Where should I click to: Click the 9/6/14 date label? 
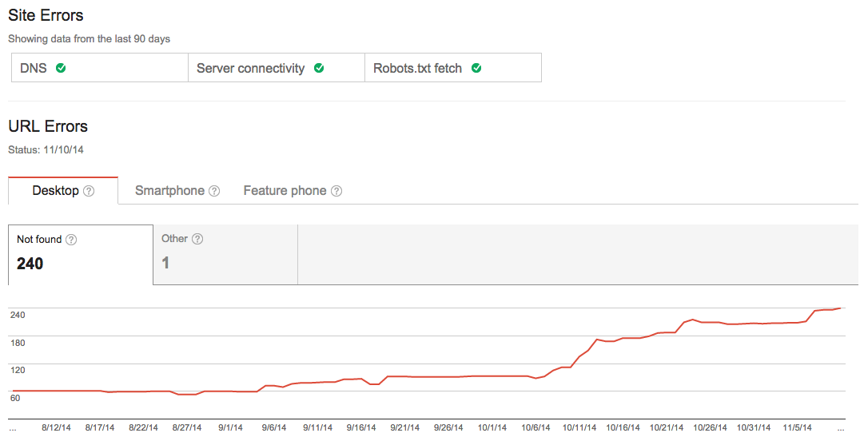274,428
